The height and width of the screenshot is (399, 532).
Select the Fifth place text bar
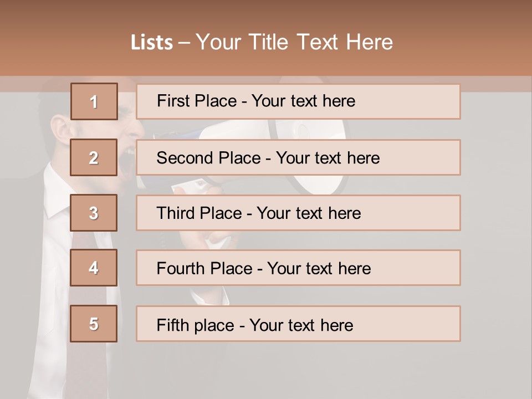point(298,324)
